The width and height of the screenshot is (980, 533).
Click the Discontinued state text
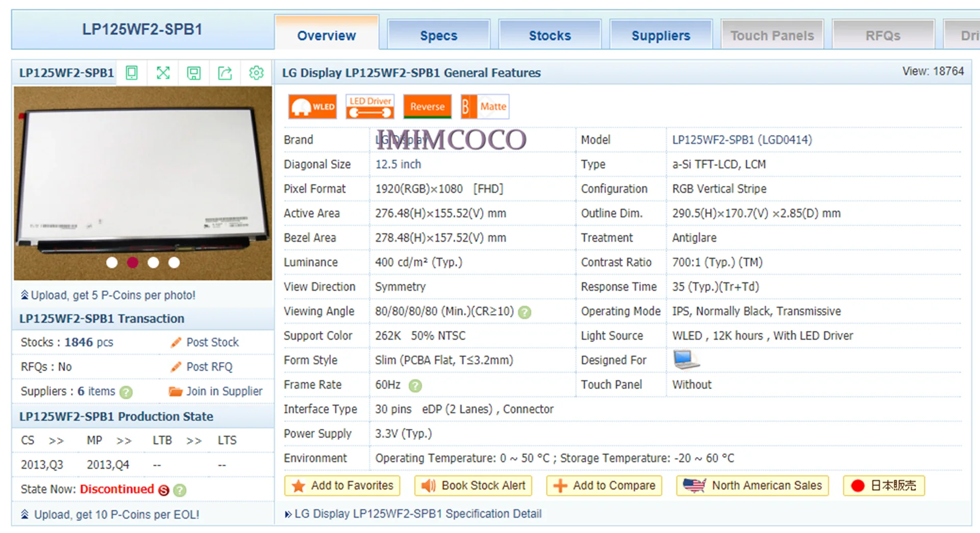tap(117, 489)
